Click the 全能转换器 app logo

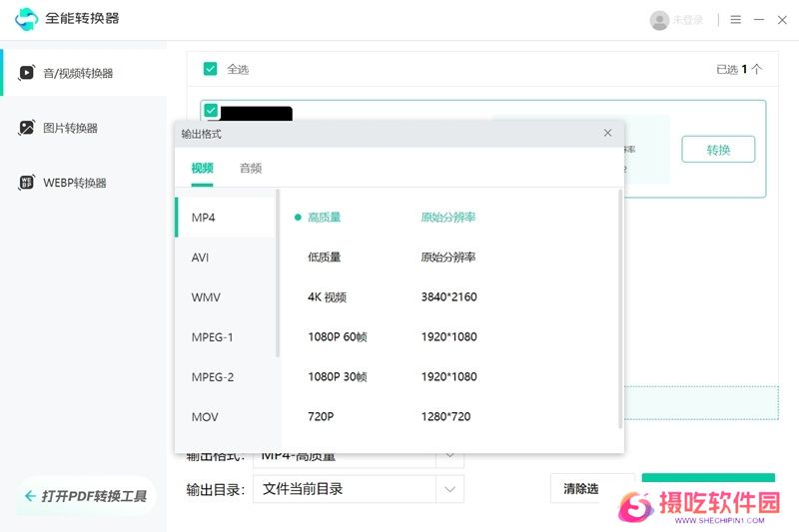pos(27,19)
